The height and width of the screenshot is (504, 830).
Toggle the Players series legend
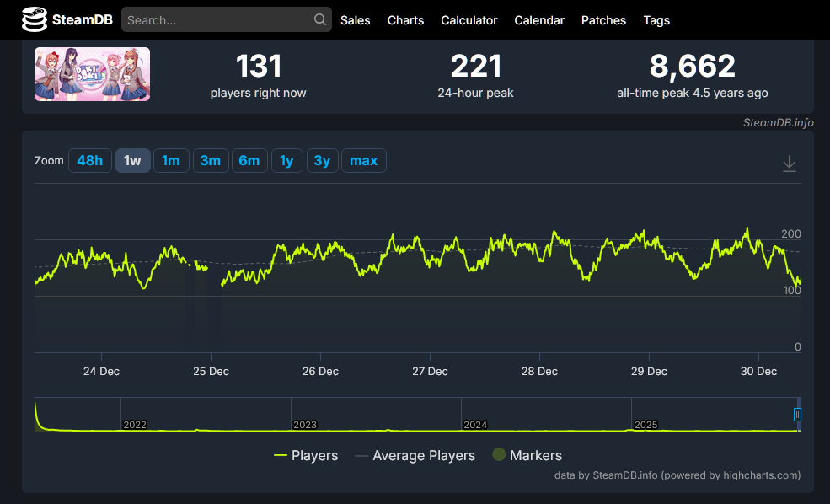[x=306, y=455]
